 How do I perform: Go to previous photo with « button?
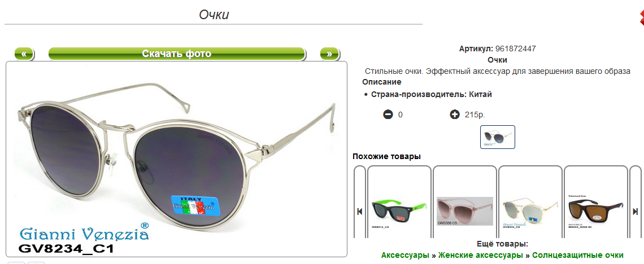tap(25, 54)
